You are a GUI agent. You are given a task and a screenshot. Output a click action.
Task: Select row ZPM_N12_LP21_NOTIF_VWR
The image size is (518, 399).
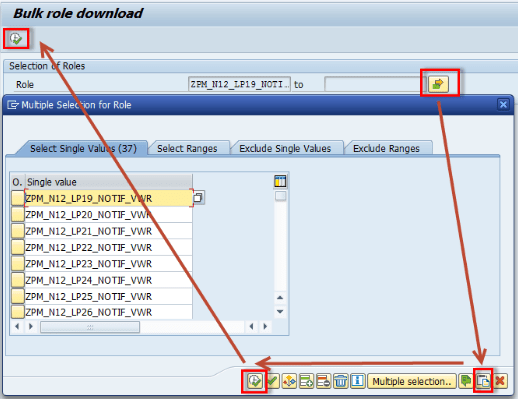click(109, 231)
